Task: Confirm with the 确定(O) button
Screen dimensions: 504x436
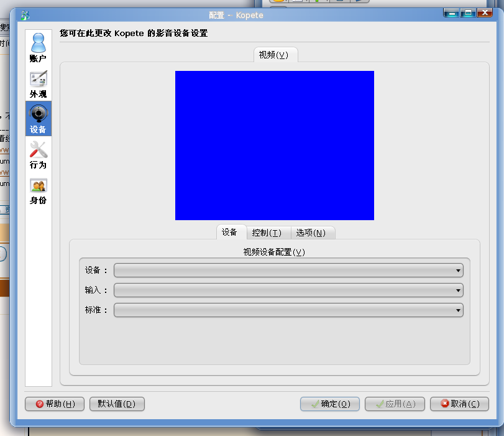Action: click(x=330, y=404)
